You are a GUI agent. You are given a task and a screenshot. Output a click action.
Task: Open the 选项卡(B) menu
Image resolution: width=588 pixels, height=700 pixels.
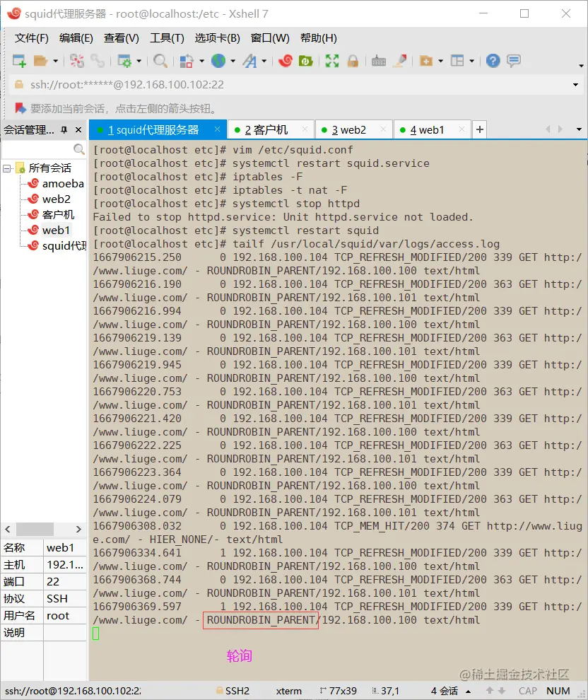click(217, 38)
